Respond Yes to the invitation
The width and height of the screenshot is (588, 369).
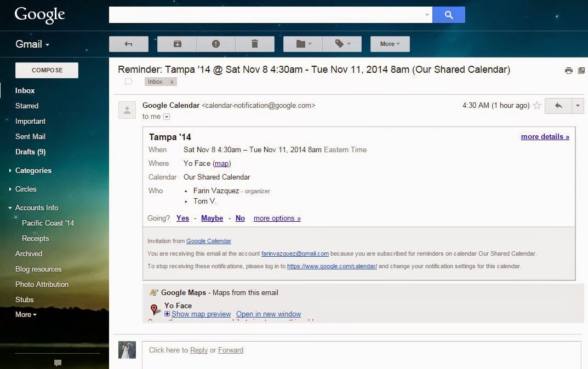182,218
